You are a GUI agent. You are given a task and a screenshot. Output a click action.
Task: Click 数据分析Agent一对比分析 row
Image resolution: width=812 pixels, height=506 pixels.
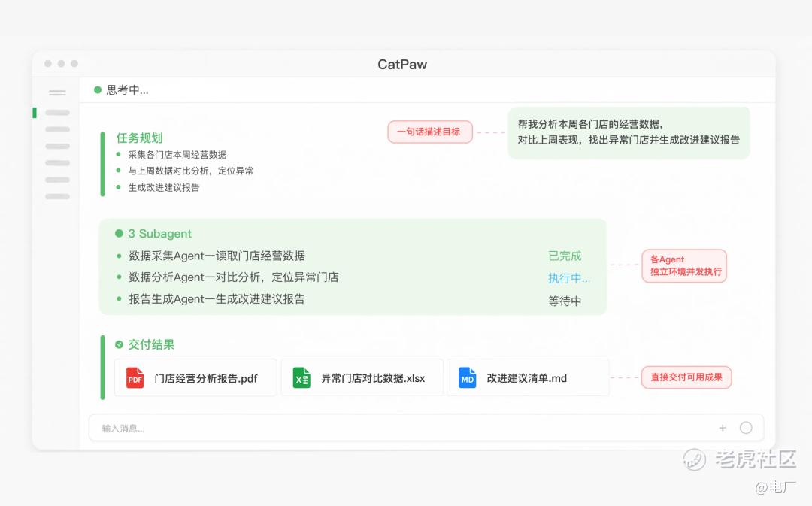(234, 277)
